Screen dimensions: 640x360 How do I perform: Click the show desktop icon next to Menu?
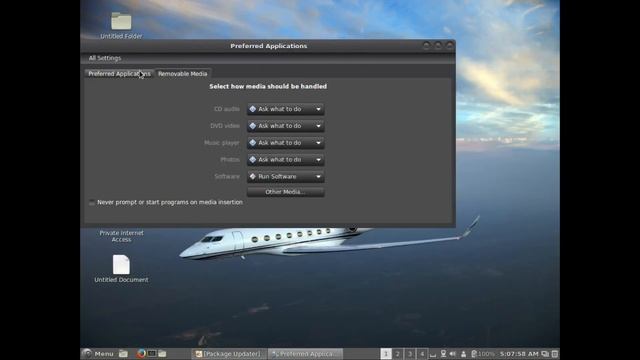[123, 353]
